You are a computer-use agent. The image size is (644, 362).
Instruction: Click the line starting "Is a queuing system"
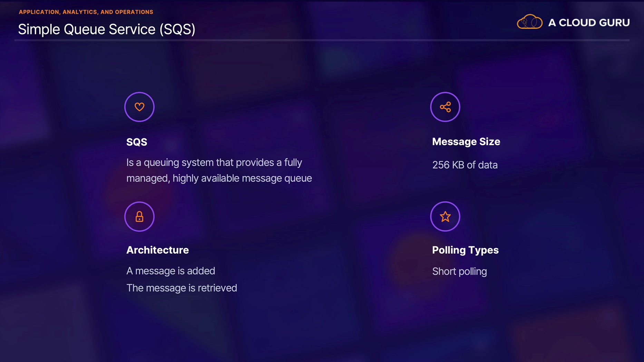click(214, 162)
